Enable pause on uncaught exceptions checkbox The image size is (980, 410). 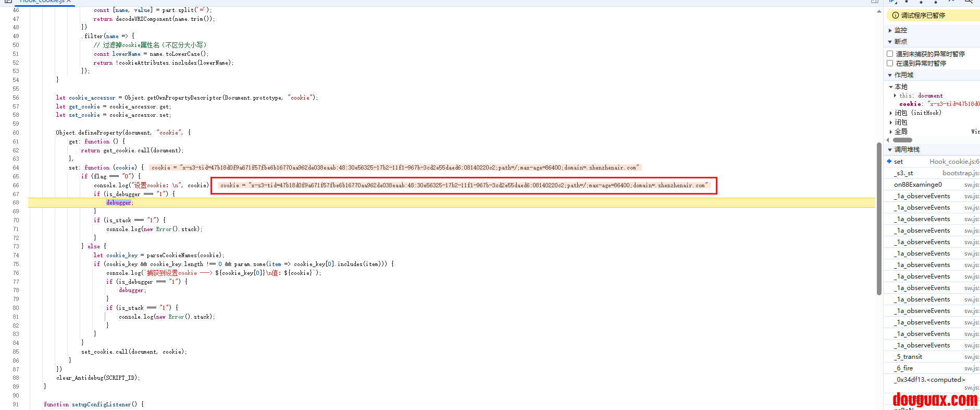890,54
